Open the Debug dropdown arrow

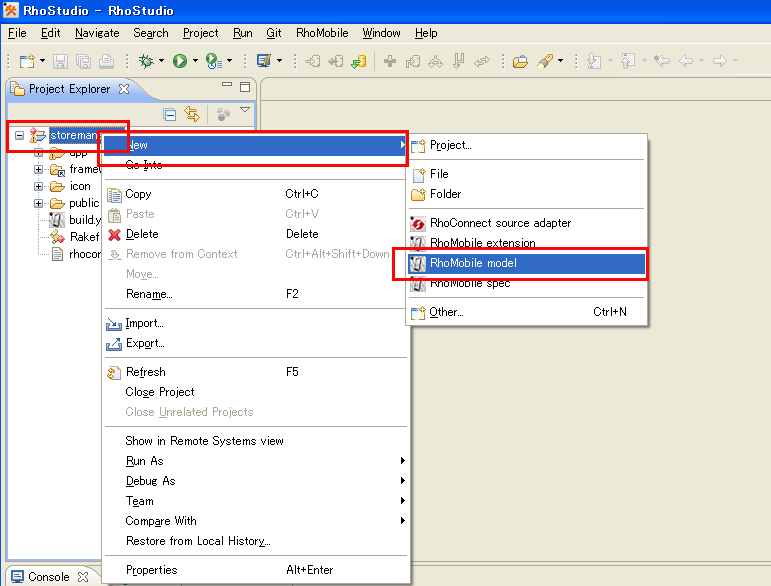pyautogui.click(x=161, y=61)
